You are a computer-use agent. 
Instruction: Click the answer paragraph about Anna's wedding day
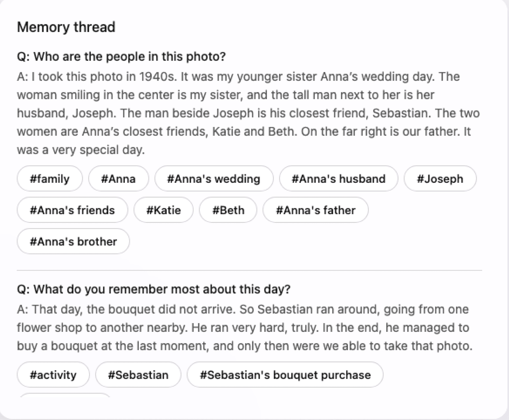tap(249, 113)
